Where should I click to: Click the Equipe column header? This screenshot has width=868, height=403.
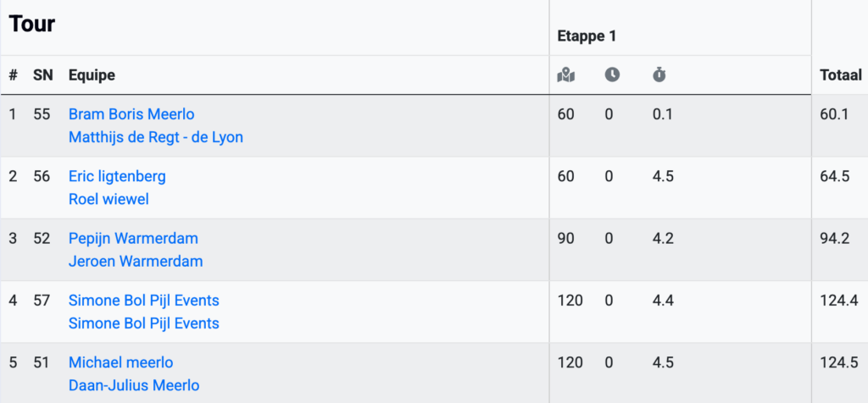click(x=92, y=75)
